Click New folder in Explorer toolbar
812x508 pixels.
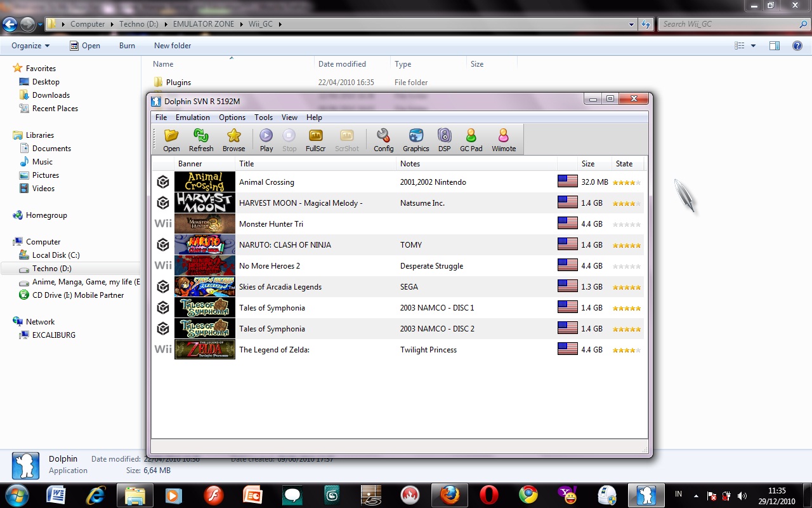tap(173, 46)
